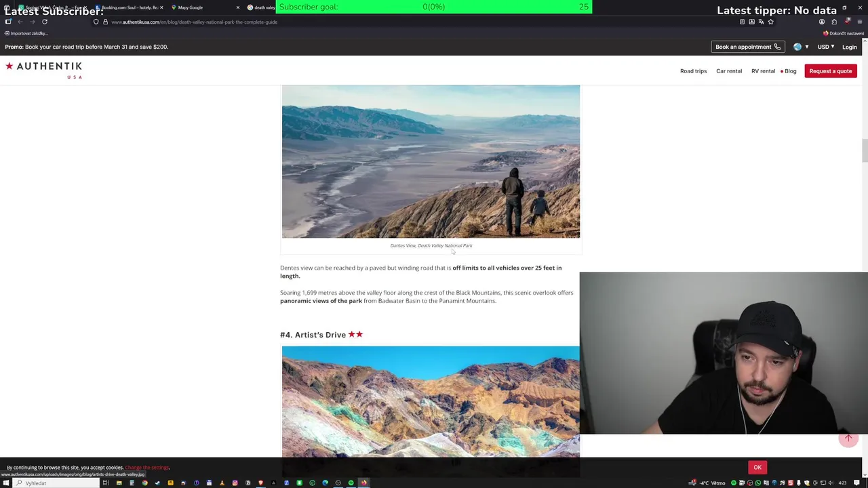Open the Road trips menu
The width and height of the screenshot is (868, 488).
(693, 71)
